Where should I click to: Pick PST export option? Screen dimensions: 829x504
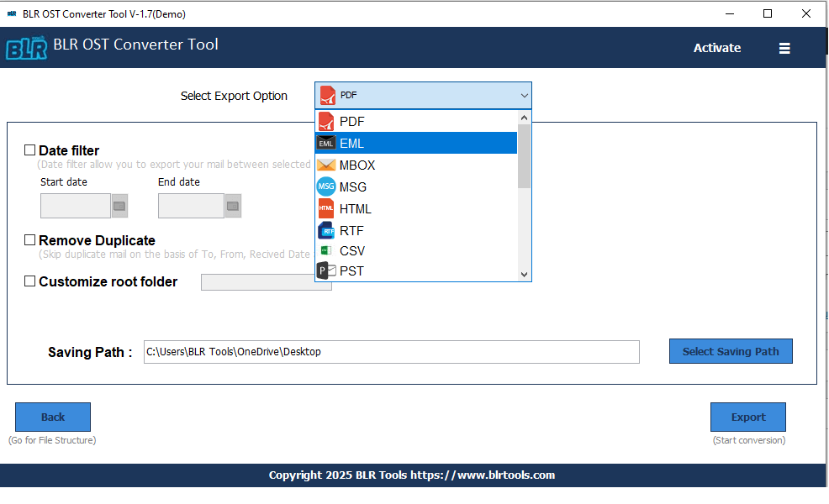pyautogui.click(x=416, y=271)
